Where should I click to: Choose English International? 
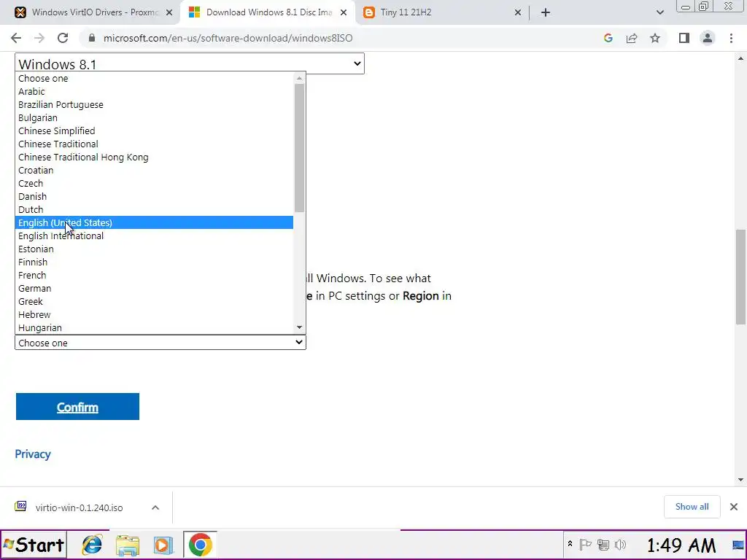pos(155,236)
